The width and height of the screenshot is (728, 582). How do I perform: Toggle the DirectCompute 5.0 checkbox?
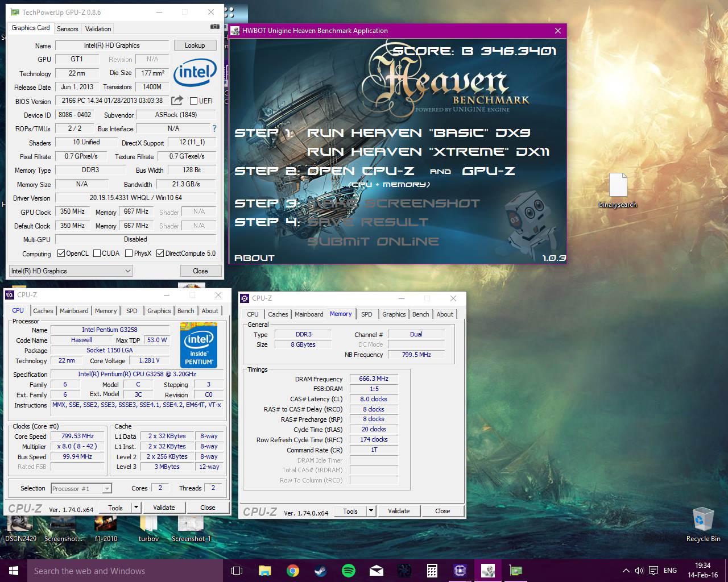160,253
